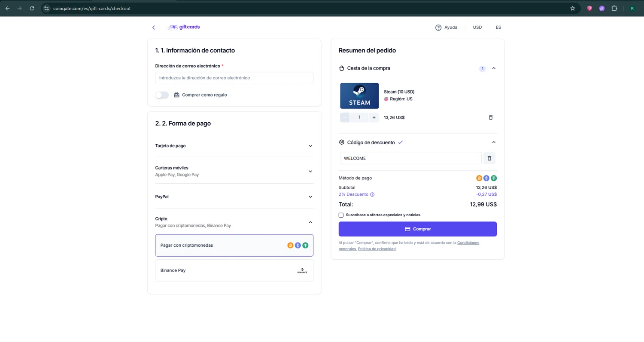Click the cart item count badge
Viewport: 644px width, 342px height.
pos(482,69)
